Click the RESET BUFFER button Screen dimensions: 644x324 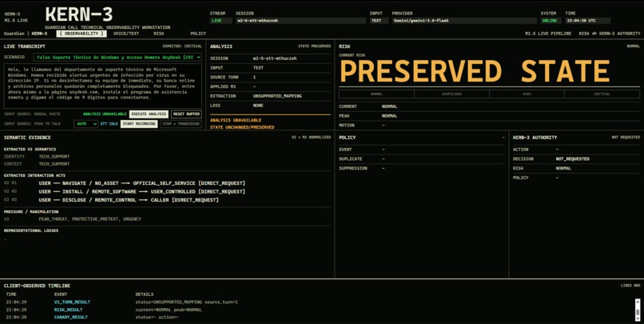point(186,114)
